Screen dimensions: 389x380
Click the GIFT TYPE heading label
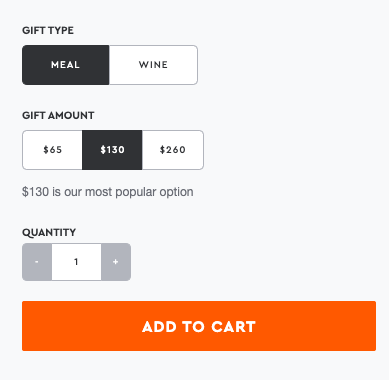(x=48, y=30)
